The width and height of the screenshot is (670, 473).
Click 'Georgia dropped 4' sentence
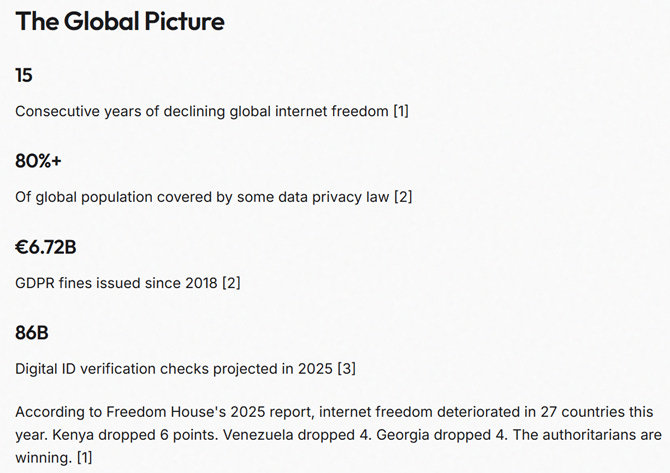(x=442, y=435)
